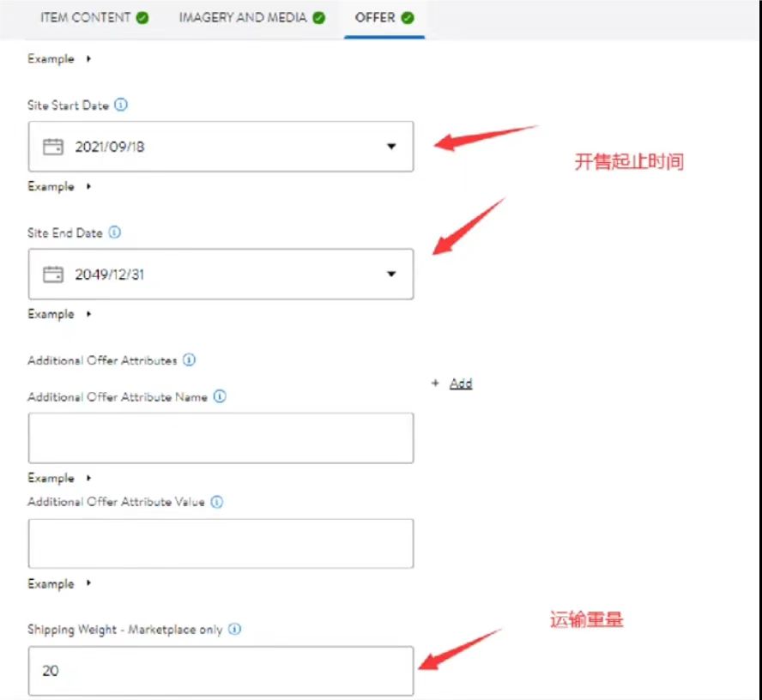
Task: Switch to the IMAGERY AND MEDIA tab
Action: point(242,17)
